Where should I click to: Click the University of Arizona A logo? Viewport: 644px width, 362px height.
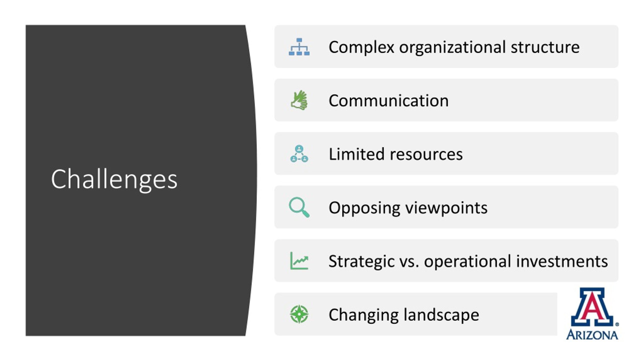[x=592, y=307]
